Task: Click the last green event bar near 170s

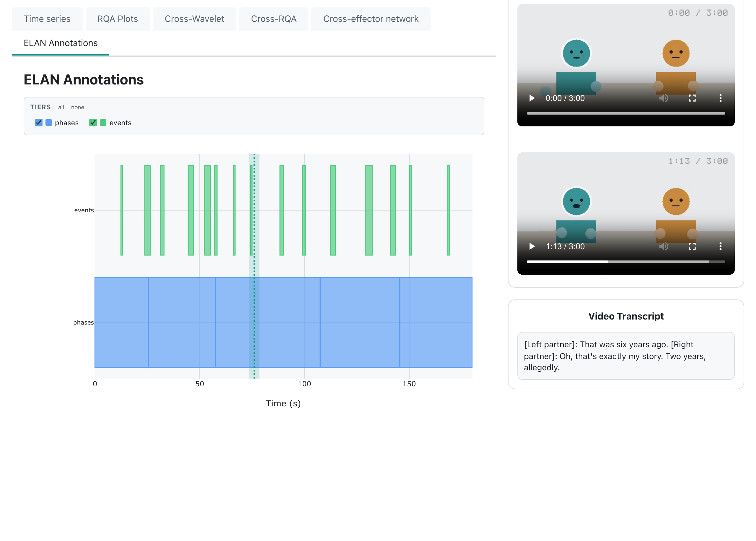Action: pyautogui.click(x=449, y=210)
